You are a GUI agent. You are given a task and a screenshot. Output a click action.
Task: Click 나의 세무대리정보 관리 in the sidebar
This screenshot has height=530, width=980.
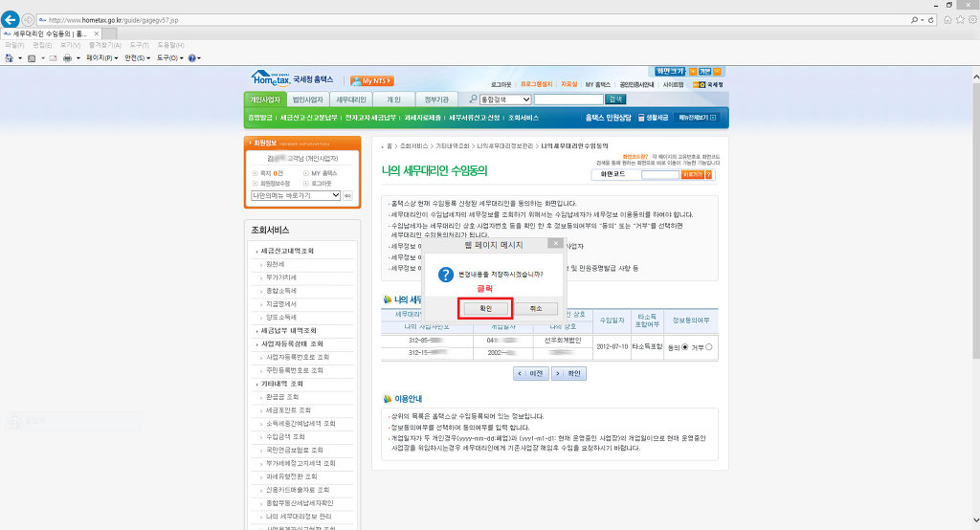[299, 517]
